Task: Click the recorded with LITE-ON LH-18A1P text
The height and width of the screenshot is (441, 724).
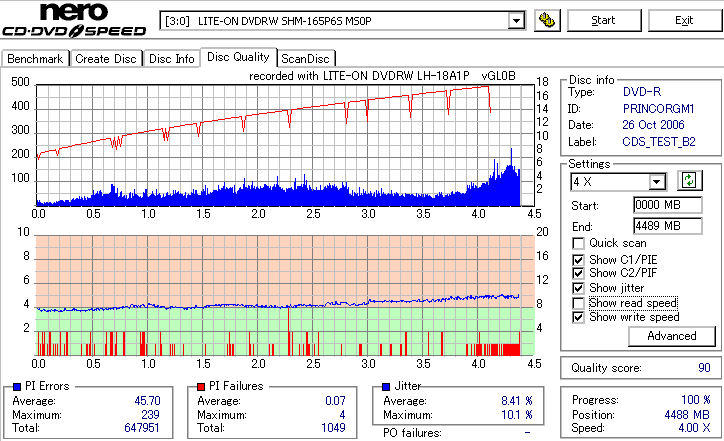Action: (382, 76)
